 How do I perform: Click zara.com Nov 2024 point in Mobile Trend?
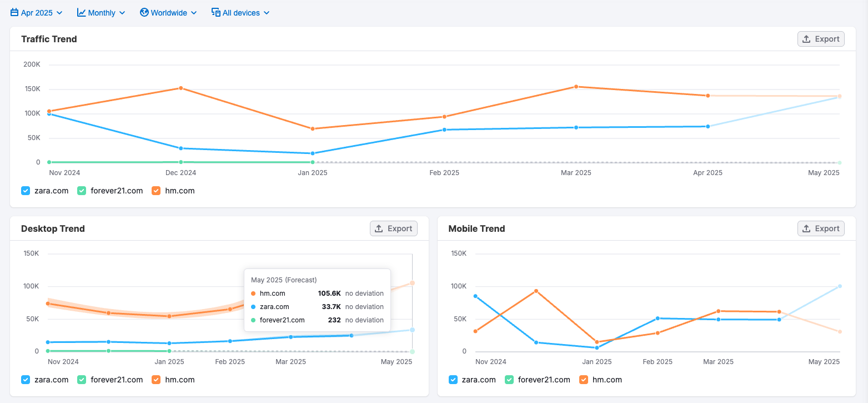click(x=475, y=296)
